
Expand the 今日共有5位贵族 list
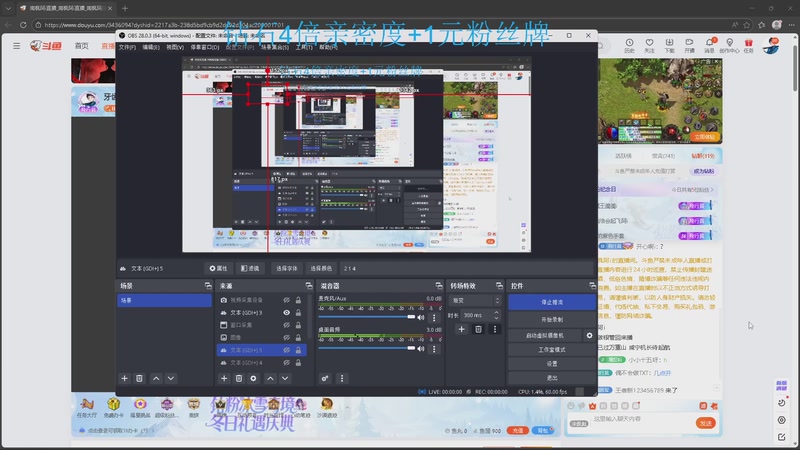(692, 190)
